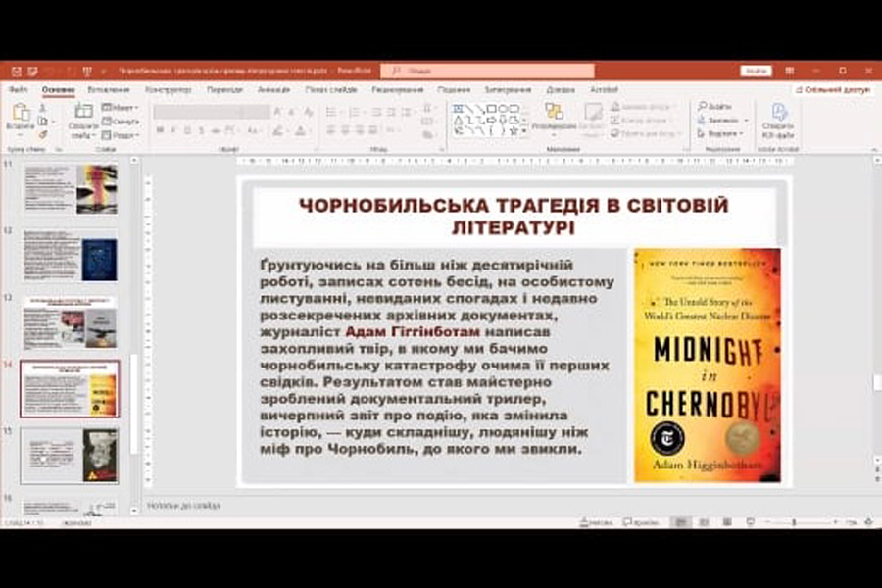882x588 pixels.
Task: Select slide 15 thumbnail in the panel
Action: 70,455
